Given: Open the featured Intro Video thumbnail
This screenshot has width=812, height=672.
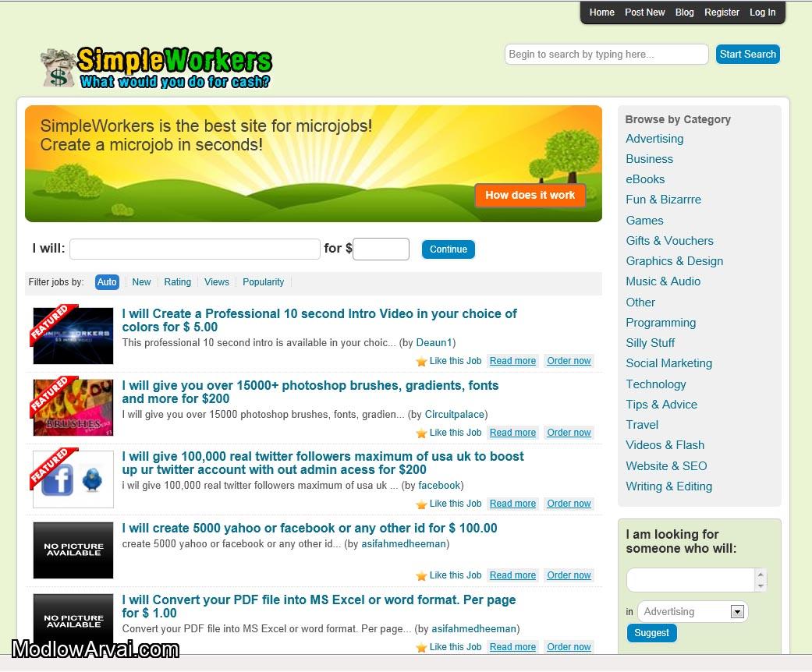Looking at the screenshot, I should 73,336.
